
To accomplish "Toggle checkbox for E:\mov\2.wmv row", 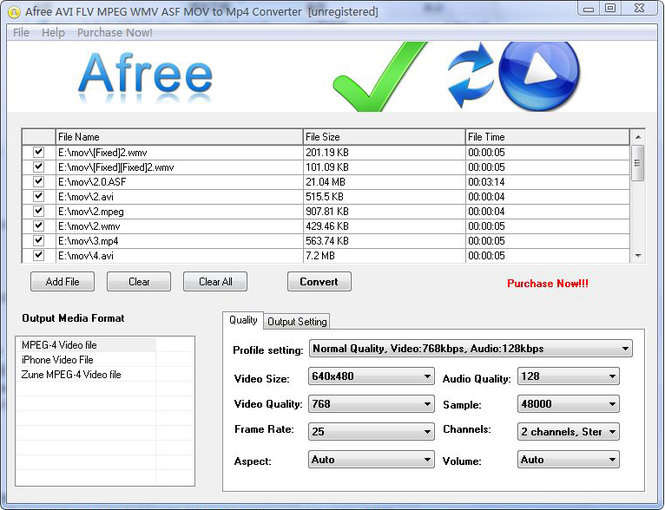I will (39, 226).
